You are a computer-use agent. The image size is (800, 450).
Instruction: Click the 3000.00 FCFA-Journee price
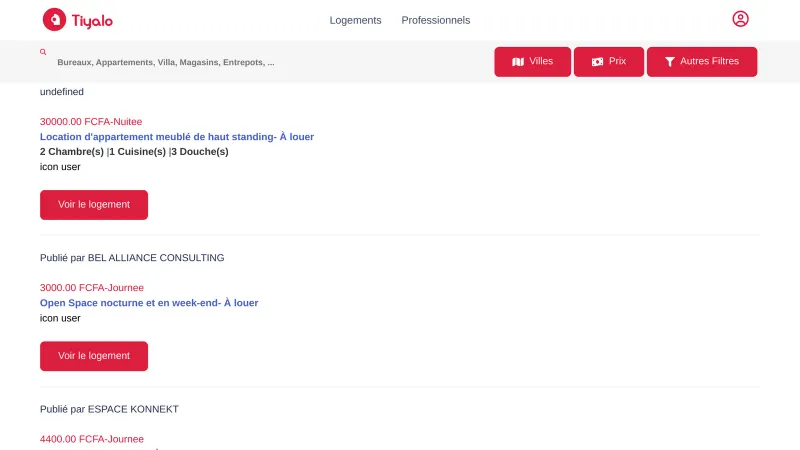coord(92,287)
